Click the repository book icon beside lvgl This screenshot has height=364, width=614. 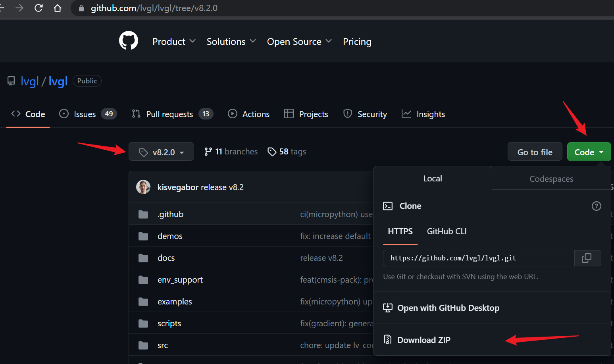click(11, 81)
